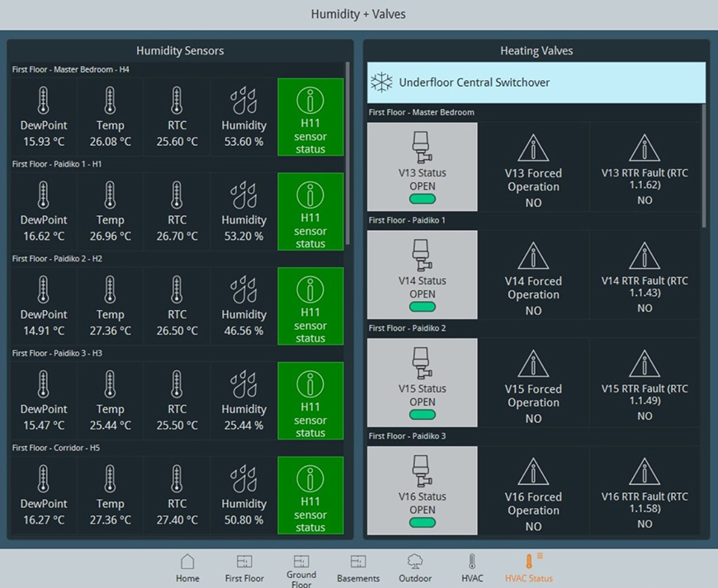
Task: Click the Underfloor Central Switchover snowflake icon
Action: coord(381,82)
